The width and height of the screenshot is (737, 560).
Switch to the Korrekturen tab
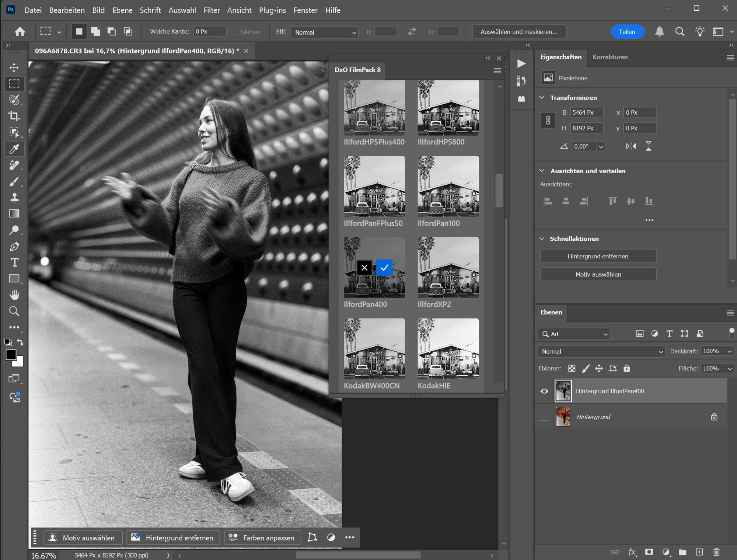[x=610, y=57]
